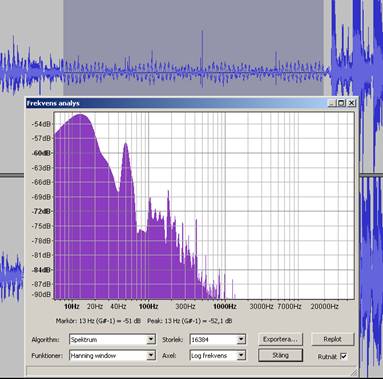Click the tallest spike in the selected waveform

202,59
